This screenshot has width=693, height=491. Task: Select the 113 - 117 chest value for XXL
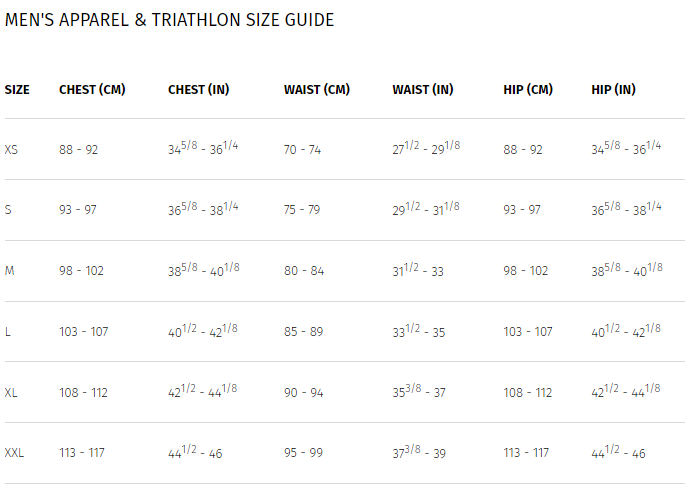(x=82, y=453)
